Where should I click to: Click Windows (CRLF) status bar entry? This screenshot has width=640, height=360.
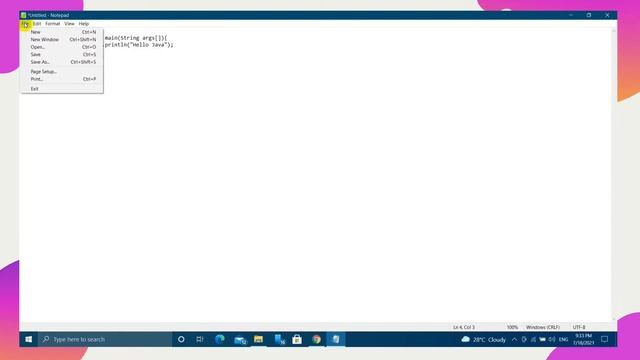[542, 327]
